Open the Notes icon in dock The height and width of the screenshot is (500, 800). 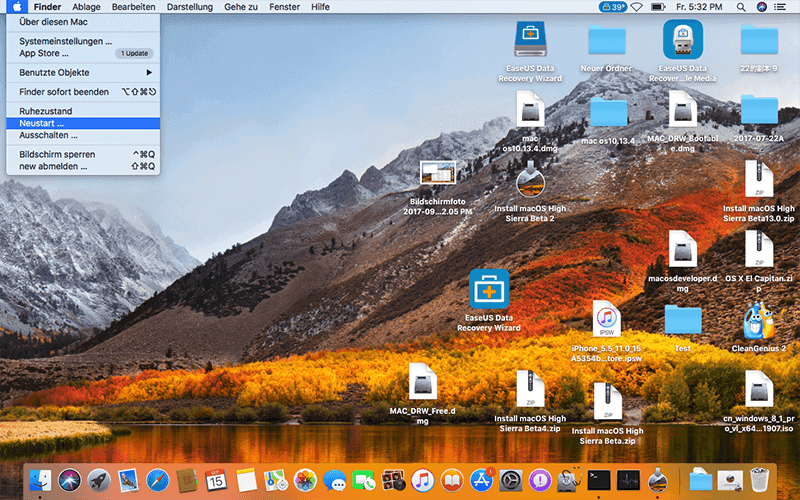click(x=246, y=480)
